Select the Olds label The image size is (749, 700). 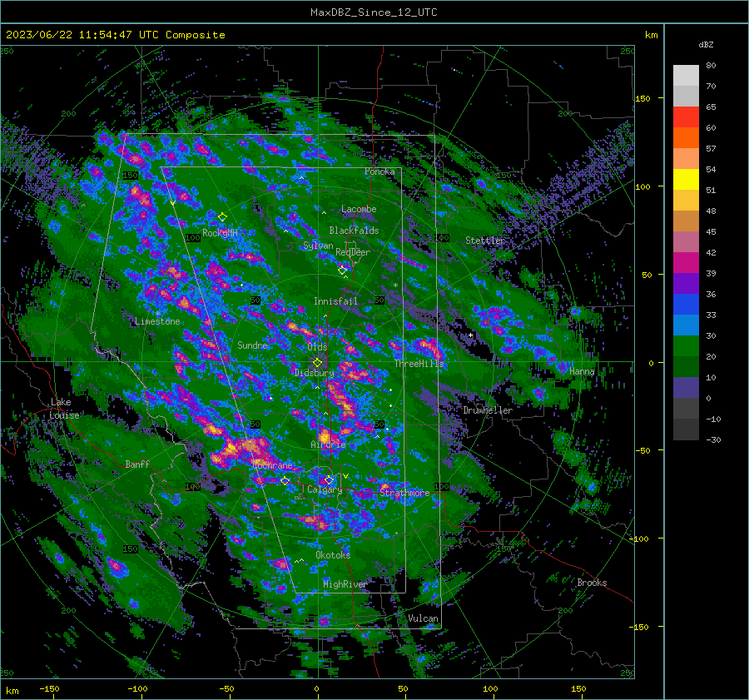(x=317, y=347)
